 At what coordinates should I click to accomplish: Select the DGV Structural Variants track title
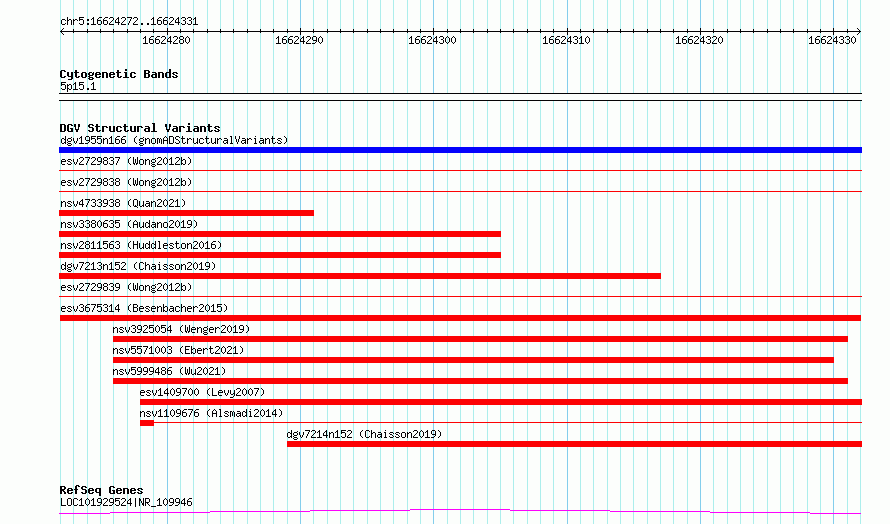coord(140,128)
